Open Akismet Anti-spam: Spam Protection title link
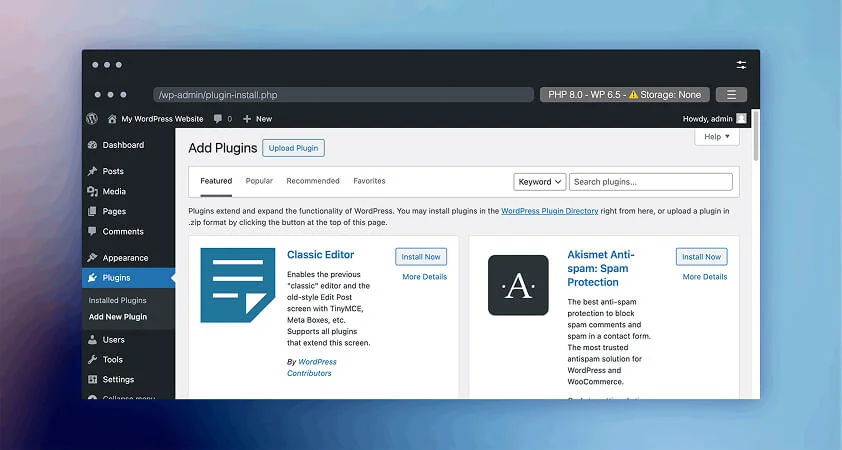 click(601, 268)
